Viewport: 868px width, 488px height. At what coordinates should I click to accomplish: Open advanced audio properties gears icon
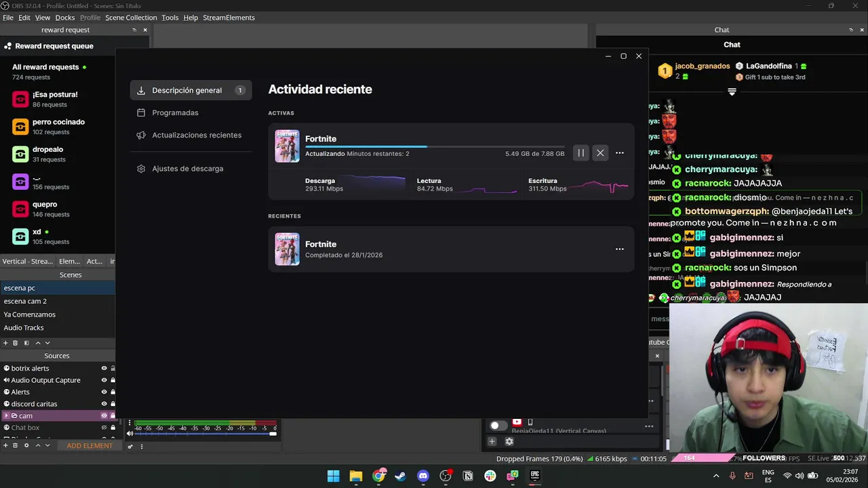130,446
